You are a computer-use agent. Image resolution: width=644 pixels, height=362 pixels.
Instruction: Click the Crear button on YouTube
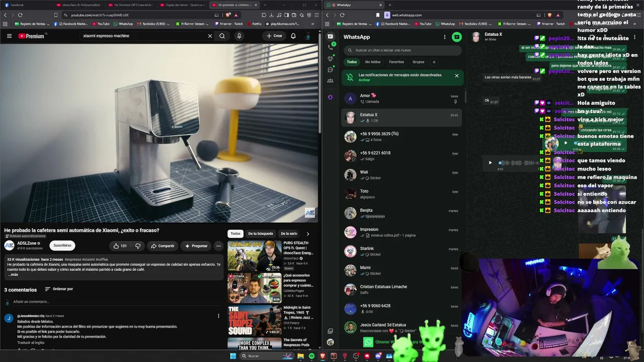275,36
